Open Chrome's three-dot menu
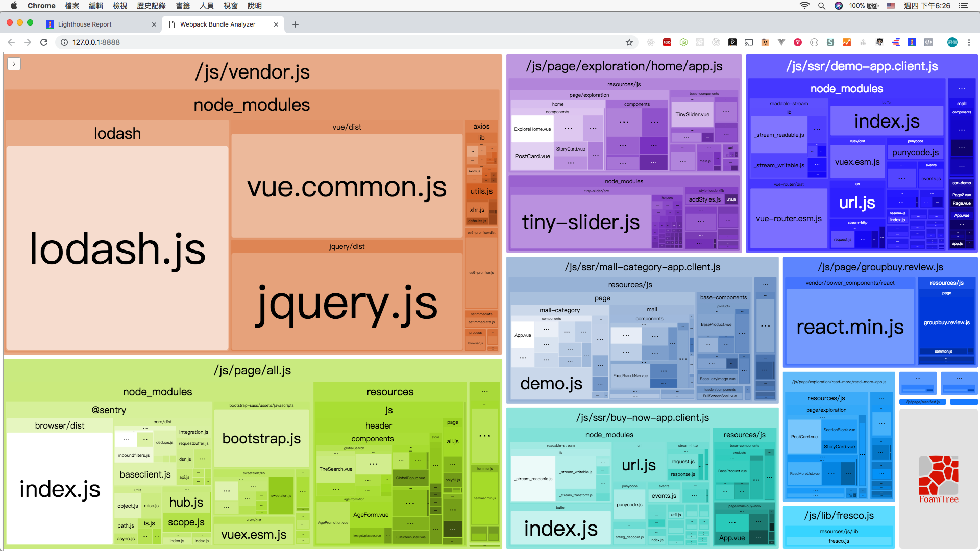 [x=969, y=42]
